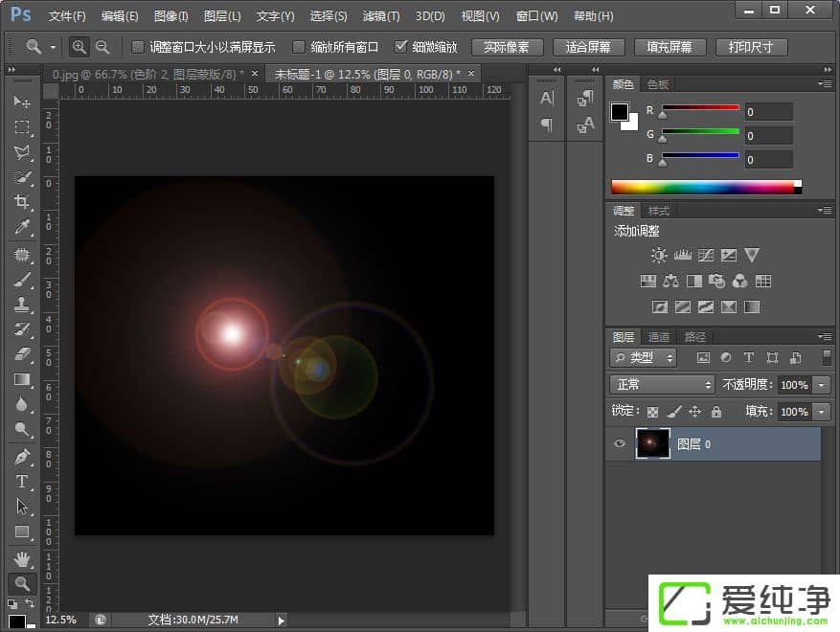The height and width of the screenshot is (632, 840).
Task: Uncheck the 细微缩放 checkbox
Action: point(400,47)
